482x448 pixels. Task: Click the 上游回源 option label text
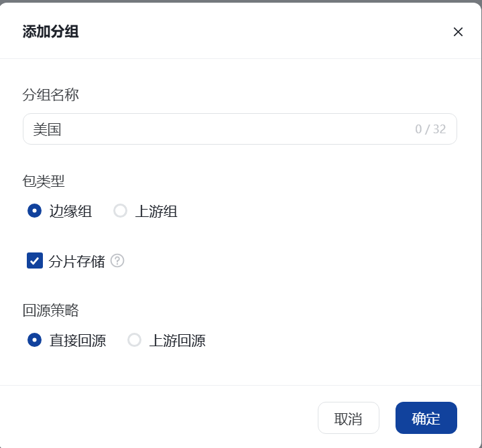tap(177, 341)
